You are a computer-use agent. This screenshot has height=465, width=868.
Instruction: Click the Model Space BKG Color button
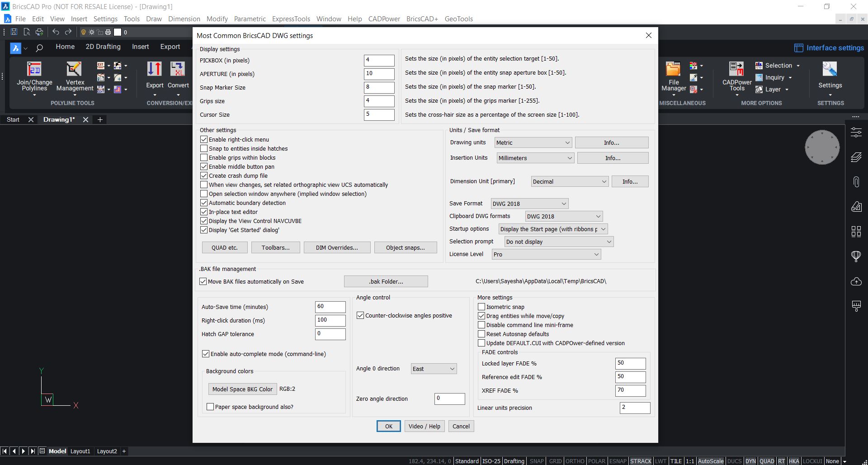242,389
